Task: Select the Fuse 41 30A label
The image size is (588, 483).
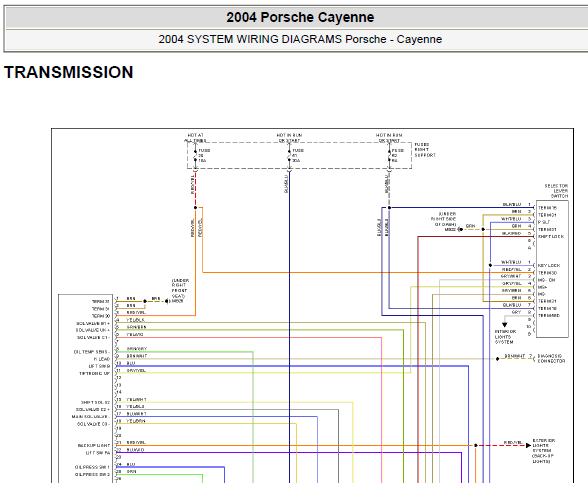Action: [298, 155]
